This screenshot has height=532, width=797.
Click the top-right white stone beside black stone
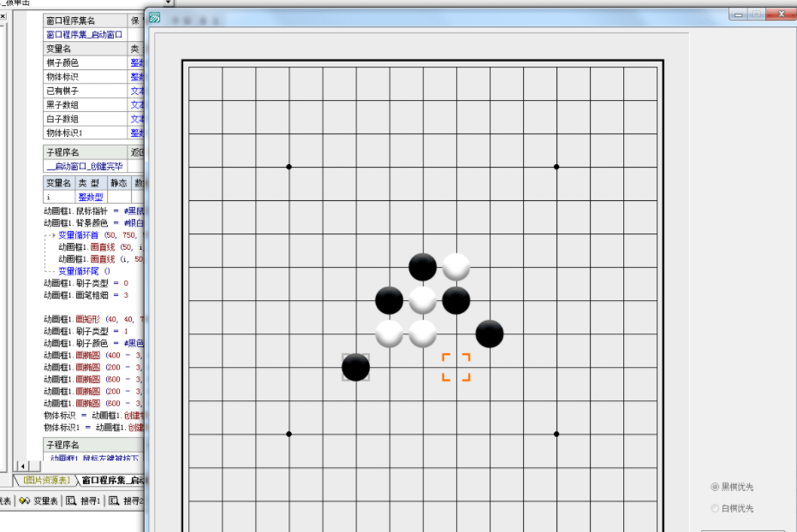(455, 267)
